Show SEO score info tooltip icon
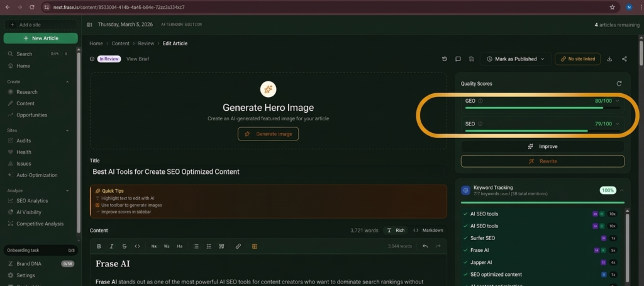Viewport: 644px width, 286px height. [480, 124]
